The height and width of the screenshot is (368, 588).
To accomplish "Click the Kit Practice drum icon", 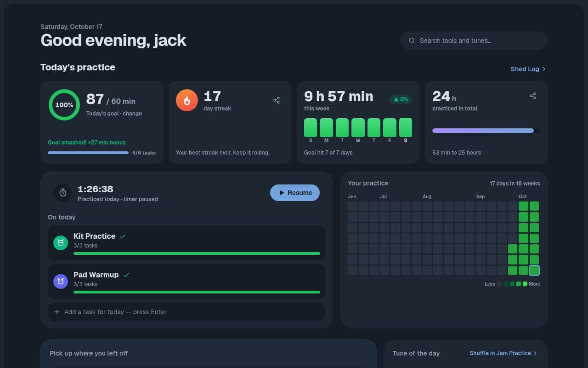I will click(61, 243).
